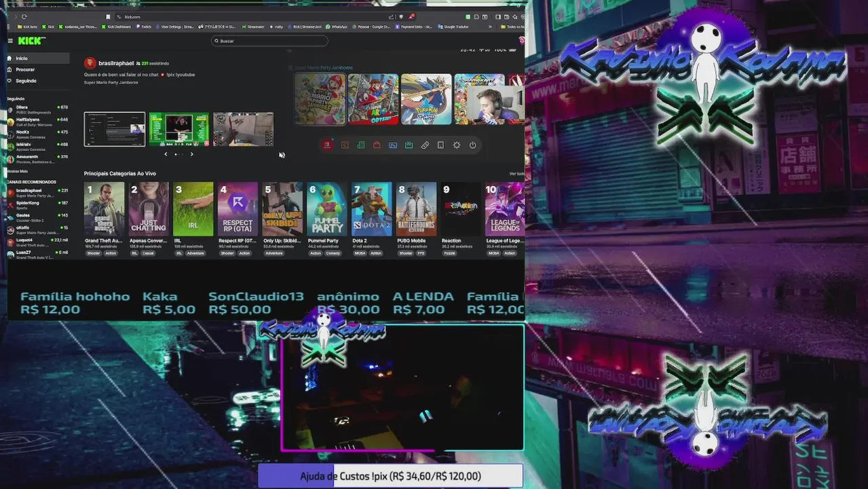Open the Google Tradutor bookmark
This screenshot has width=868, height=489.
[453, 26]
